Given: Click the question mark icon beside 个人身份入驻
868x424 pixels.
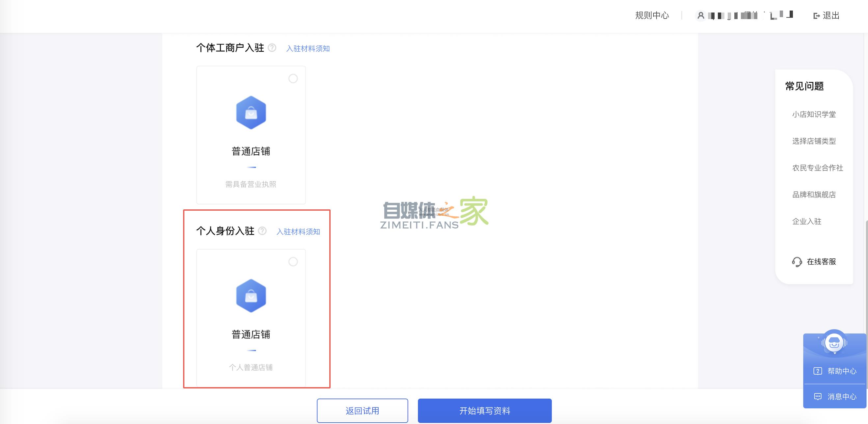Looking at the screenshot, I should click(x=262, y=231).
